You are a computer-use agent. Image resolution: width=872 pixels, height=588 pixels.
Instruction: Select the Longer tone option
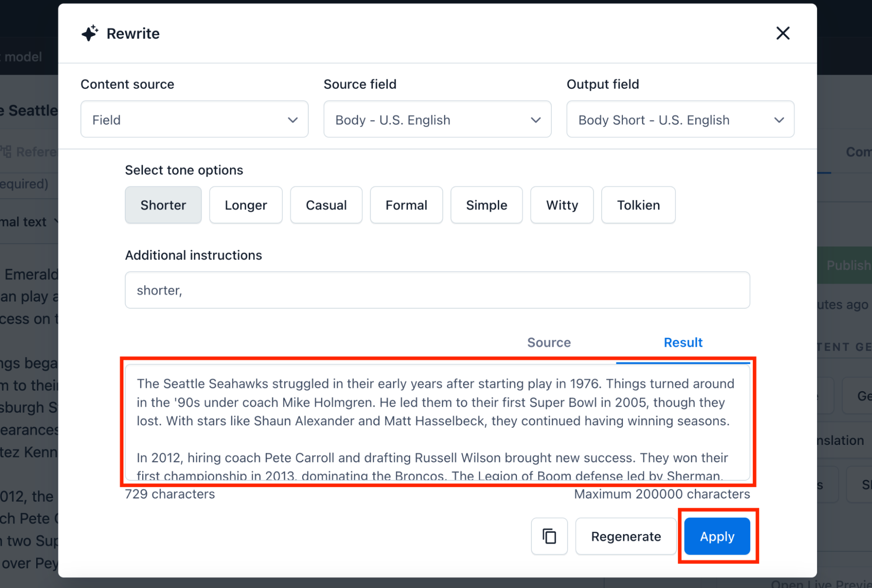point(246,205)
